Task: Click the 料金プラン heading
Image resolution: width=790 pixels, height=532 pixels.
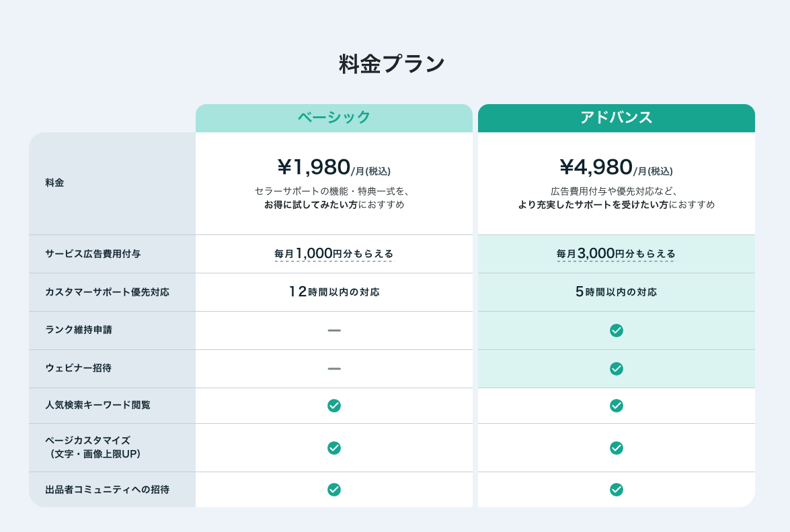Action: (x=391, y=64)
